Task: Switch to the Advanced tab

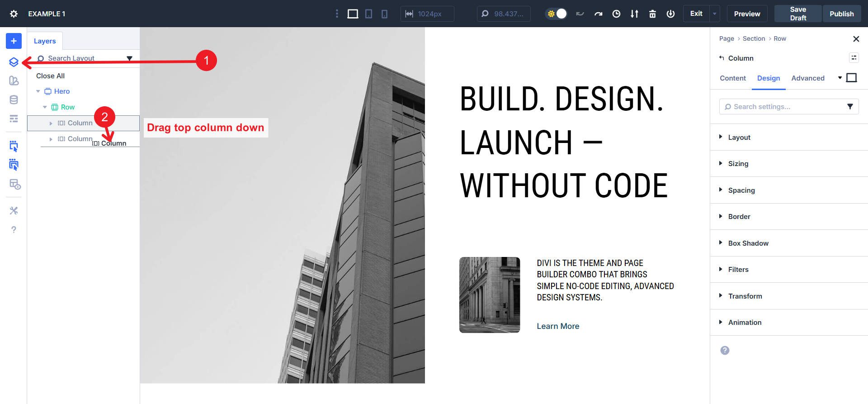Action: tap(807, 78)
